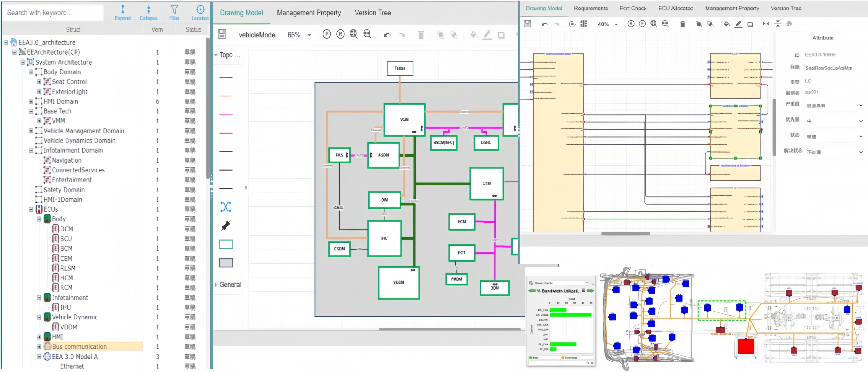This screenshot has width=868, height=372.
Task: Click undo arrow in vehicleModel toolbar
Action: click(387, 35)
